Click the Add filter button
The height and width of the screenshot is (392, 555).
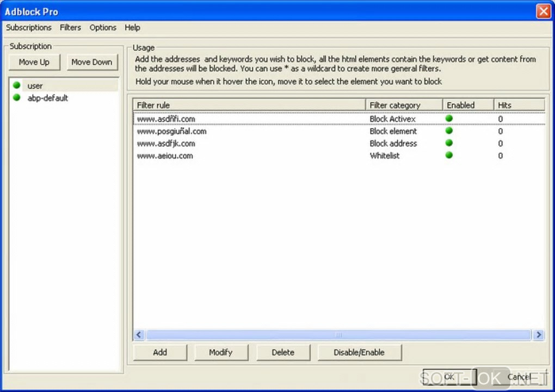coord(160,352)
